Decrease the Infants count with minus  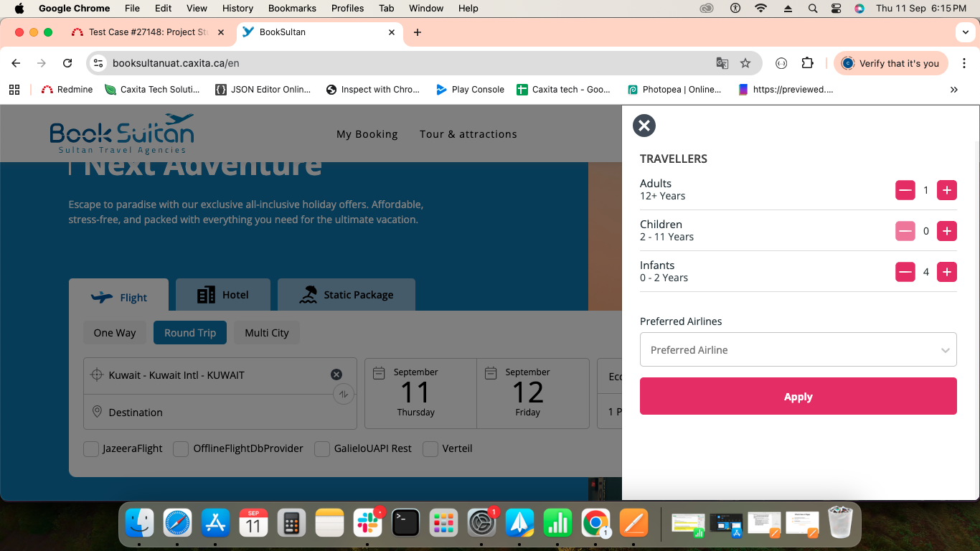point(905,272)
